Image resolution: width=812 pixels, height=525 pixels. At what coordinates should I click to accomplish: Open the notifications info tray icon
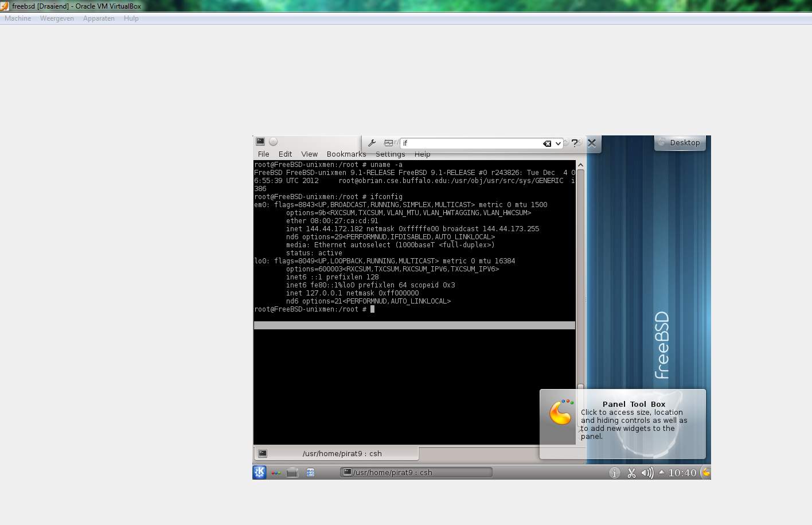615,473
